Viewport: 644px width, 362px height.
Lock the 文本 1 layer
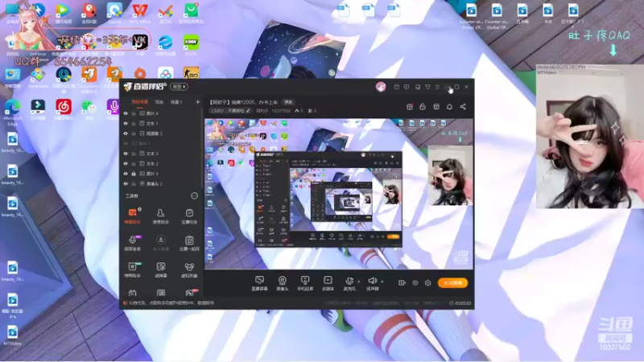click(x=134, y=124)
